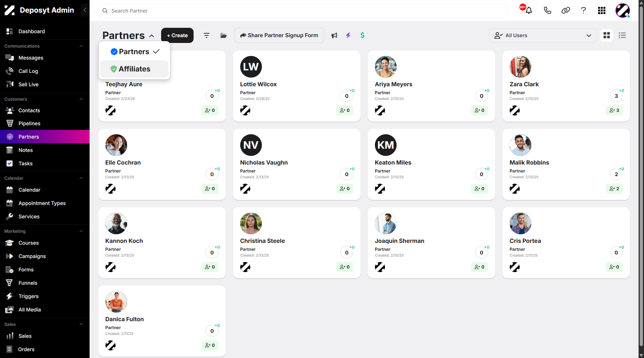The height and width of the screenshot is (358, 644).
Task: Collapse the sidebar with the arrow
Action: tap(85, 10)
